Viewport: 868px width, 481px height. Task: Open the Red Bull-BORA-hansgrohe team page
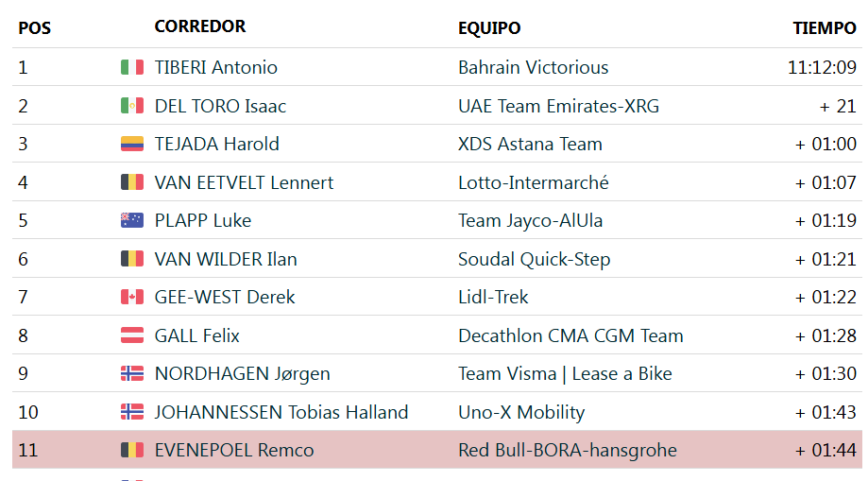coord(567,450)
